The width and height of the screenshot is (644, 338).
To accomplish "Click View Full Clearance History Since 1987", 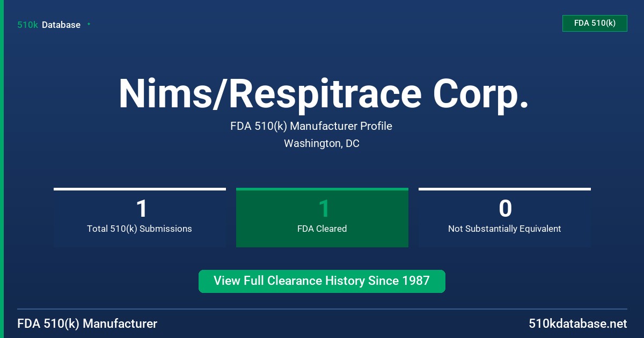I will [x=322, y=281].
